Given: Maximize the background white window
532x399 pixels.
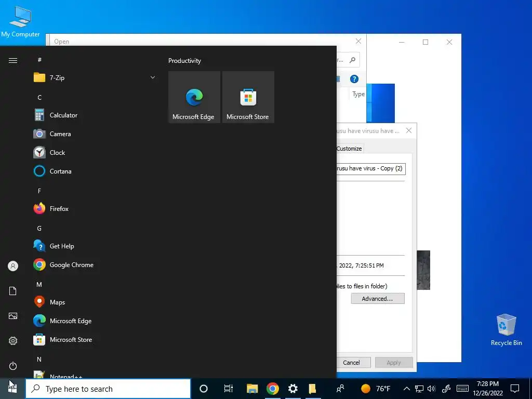Looking at the screenshot, I should (x=425, y=42).
